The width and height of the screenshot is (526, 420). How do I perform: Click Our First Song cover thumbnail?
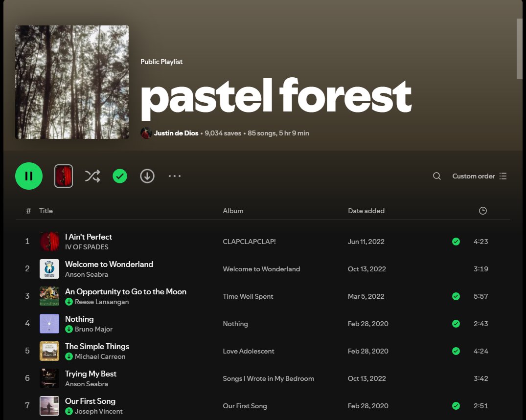point(49,406)
